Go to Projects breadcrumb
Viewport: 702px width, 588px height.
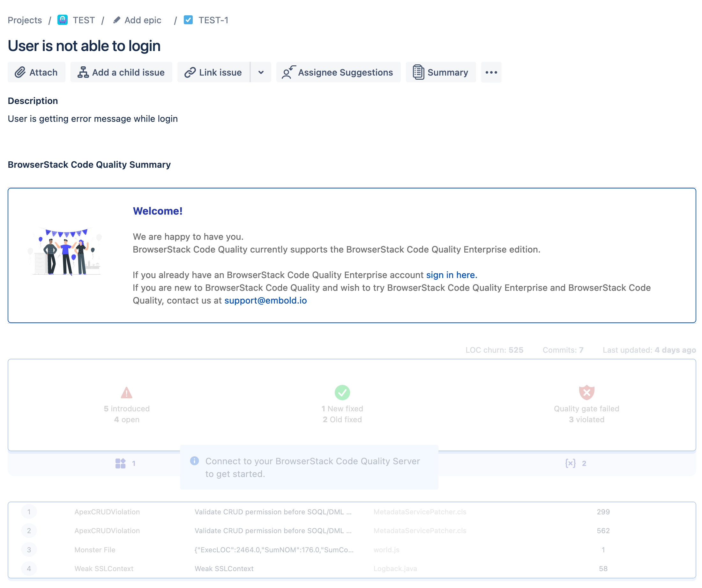point(25,20)
